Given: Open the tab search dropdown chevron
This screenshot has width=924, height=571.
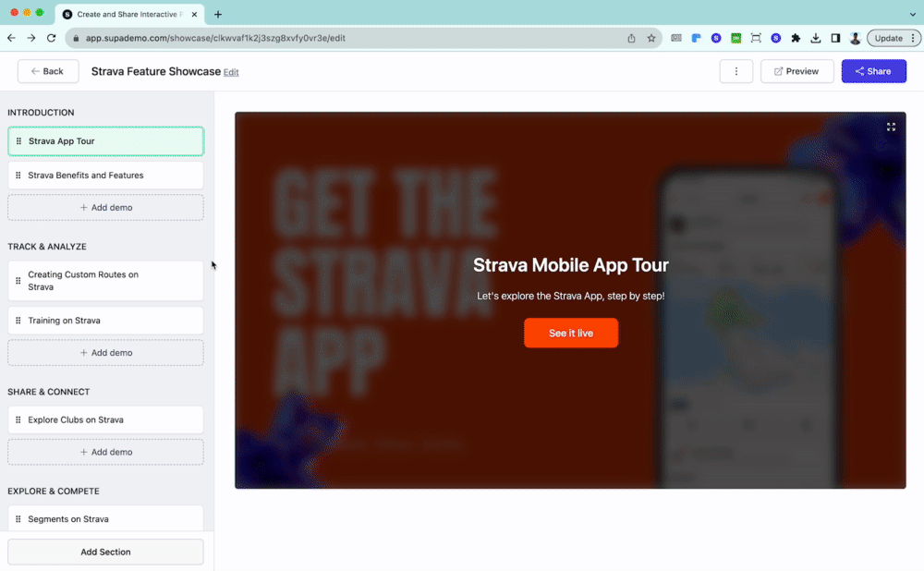Looking at the screenshot, I should pos(912,14).
